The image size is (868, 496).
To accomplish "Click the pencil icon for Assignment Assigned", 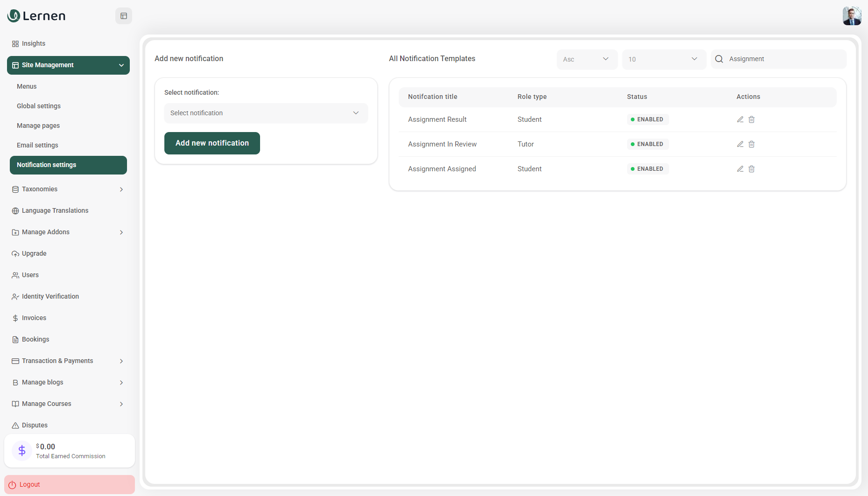I will coord(740,169).
